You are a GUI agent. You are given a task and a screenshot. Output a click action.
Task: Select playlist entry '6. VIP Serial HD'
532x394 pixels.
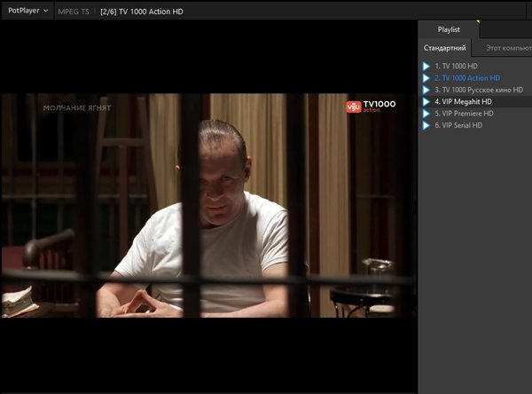[x=476, y=125]
